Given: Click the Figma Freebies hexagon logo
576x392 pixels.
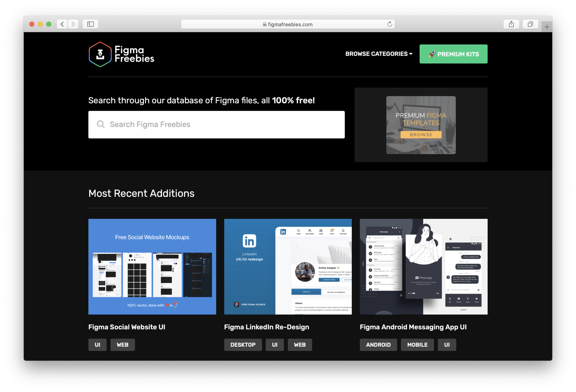Looking at the screenshot, I should (x=100, y=54).
